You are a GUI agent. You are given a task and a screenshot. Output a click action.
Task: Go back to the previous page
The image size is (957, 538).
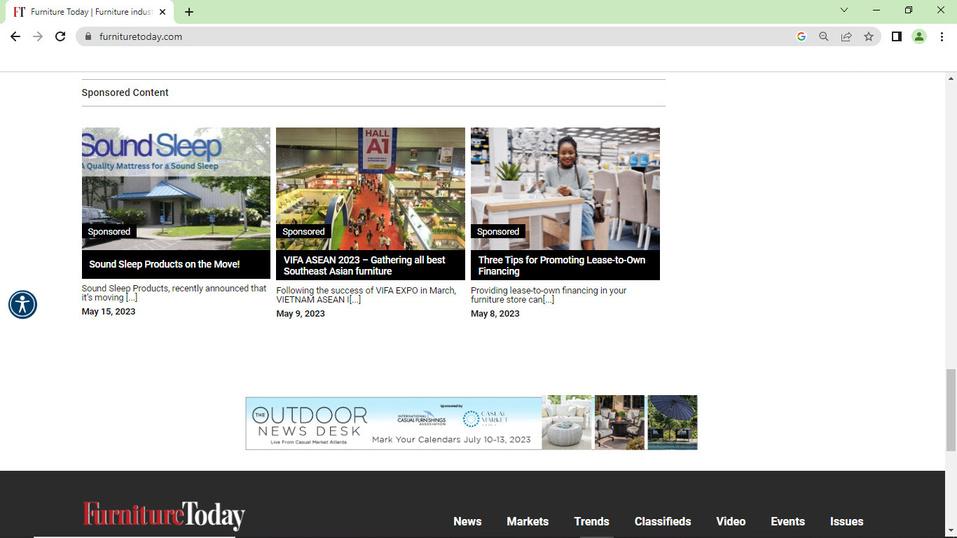(x=15, y=37)
